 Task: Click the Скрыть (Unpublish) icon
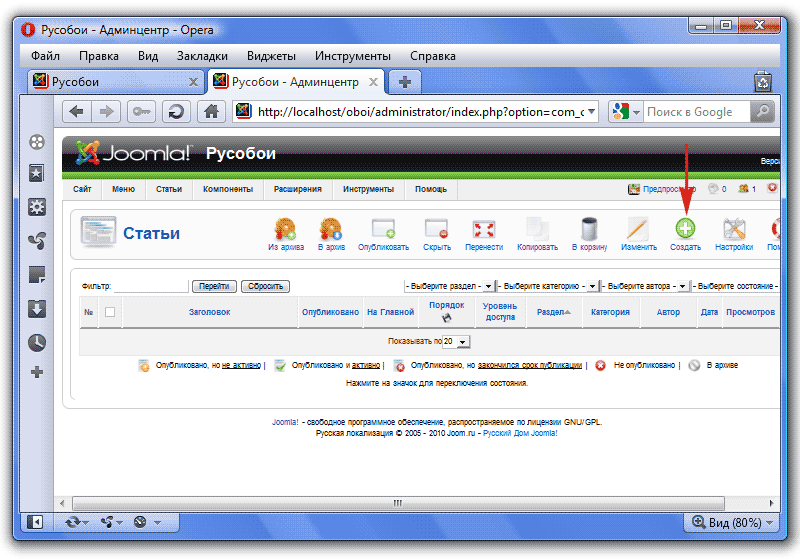point(436,229)
